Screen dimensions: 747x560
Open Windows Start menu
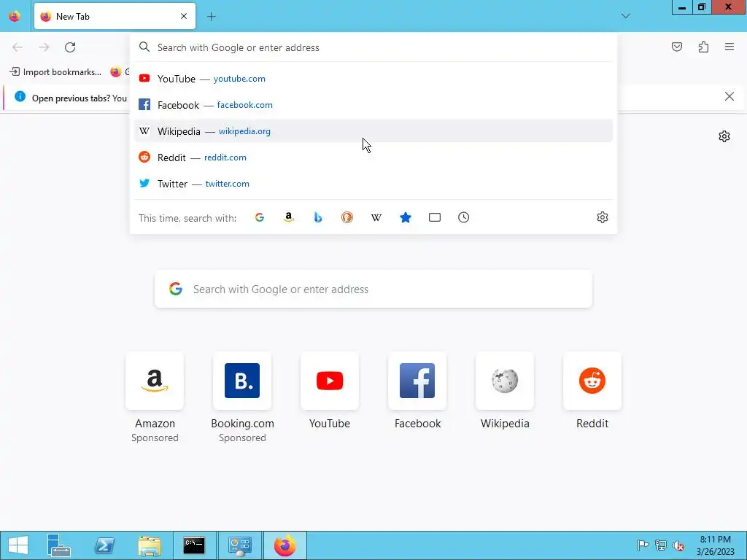(18, 545)
